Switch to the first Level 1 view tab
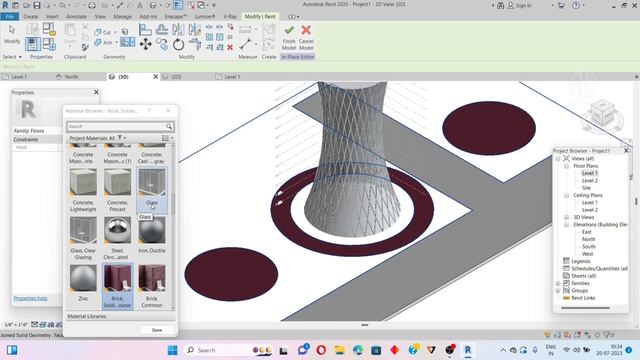640x360 pixels. pyautogui.click(x=19, y=77)
